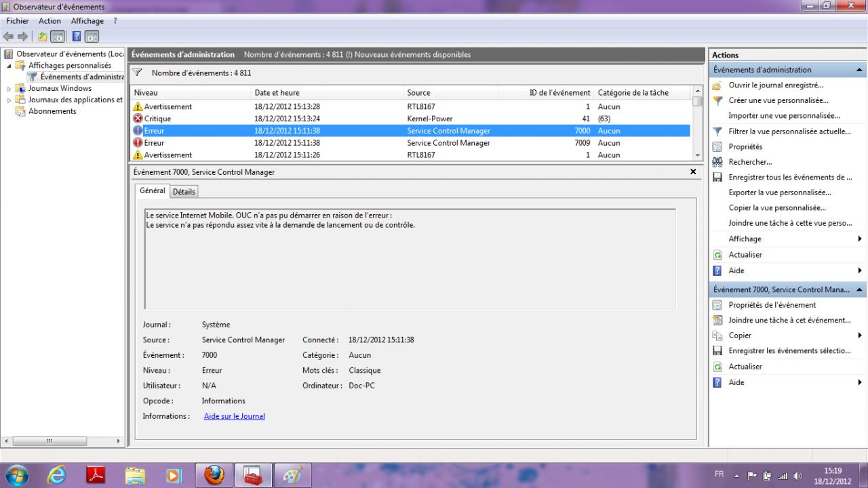The height and width of the screenshot is (488, 868).
Task: Click Filtrer la vue personnalisée actuelle icon
Action: click(x=716, y=131)
